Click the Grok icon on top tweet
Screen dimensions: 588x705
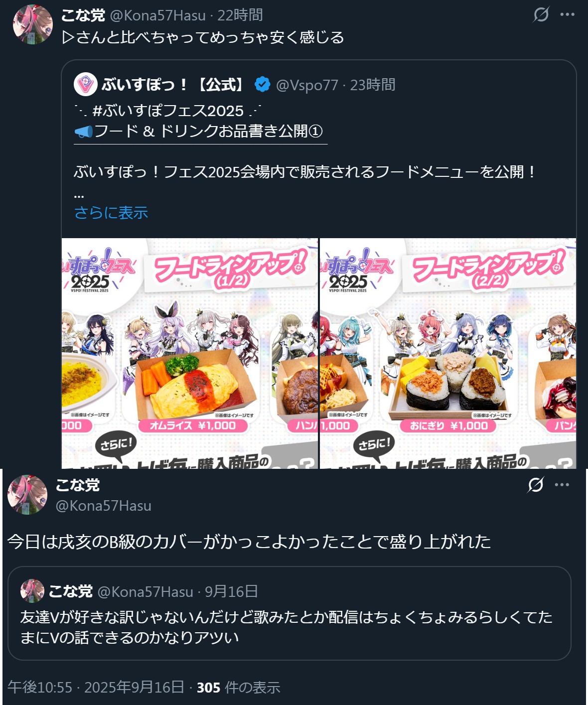point(541,14)
